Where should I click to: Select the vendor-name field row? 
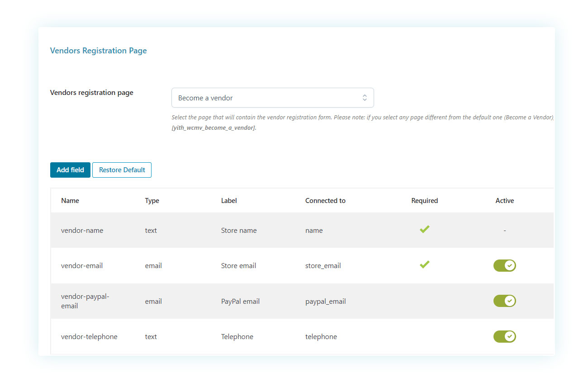(x=82, y=231)
